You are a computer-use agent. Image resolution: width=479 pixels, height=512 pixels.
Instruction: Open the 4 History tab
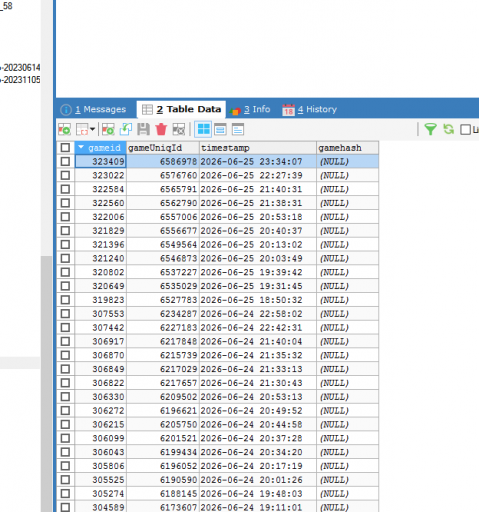pyautogui.click(x=310, y=109)
